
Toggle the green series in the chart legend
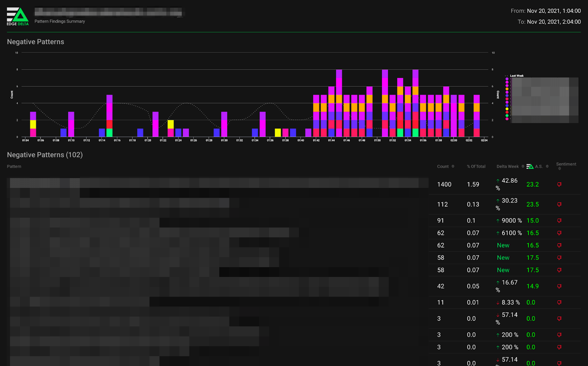507,115
